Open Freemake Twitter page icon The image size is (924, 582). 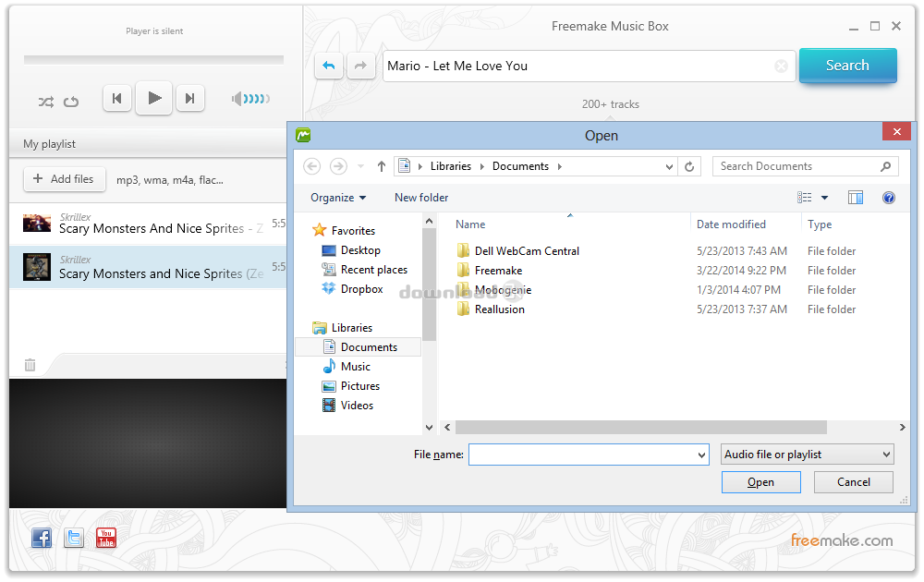click(x=74, y=538)
